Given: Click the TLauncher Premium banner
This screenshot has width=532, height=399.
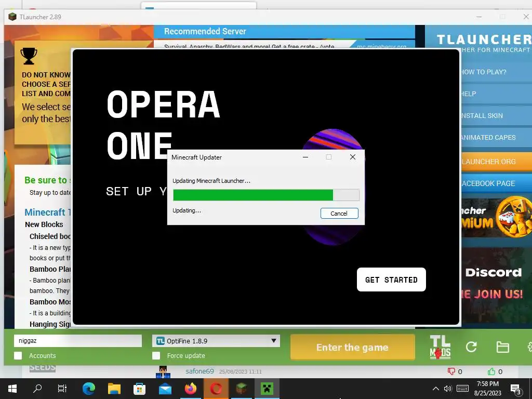Looking at the screenshot, I should tap(496, 217).
